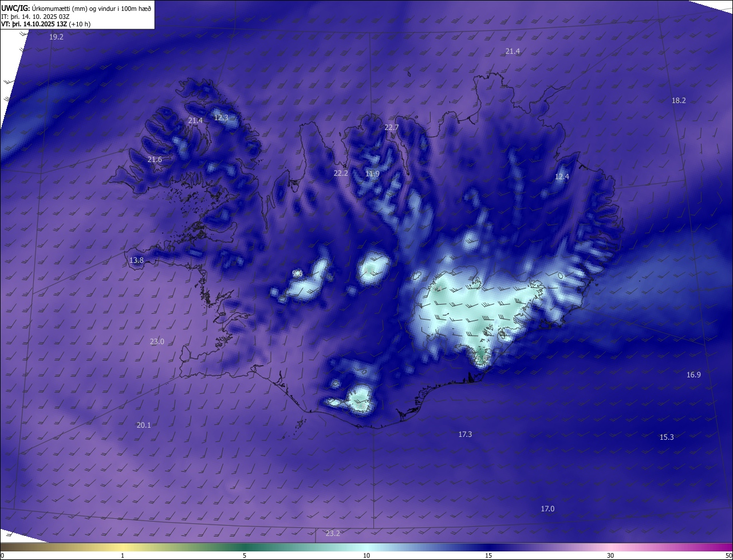Click the map value 16.9
733x560 pixels.
[693, 375]
